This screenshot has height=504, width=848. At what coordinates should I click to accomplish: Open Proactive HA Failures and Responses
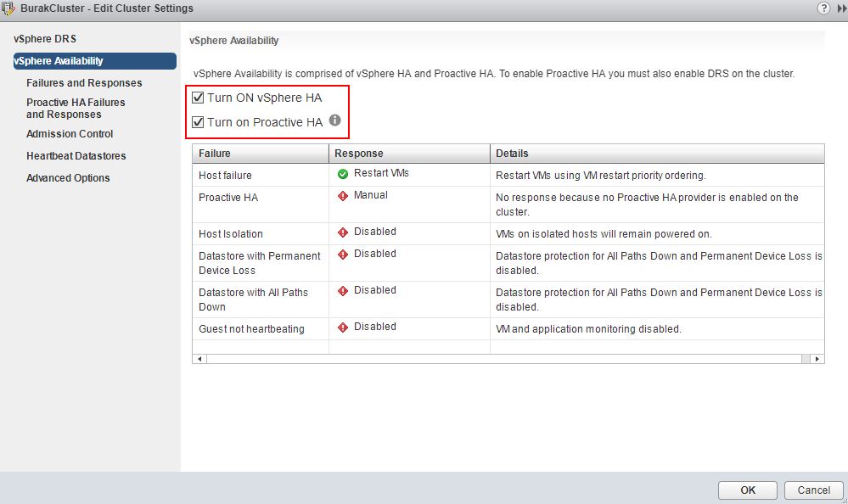pos(76,108)
